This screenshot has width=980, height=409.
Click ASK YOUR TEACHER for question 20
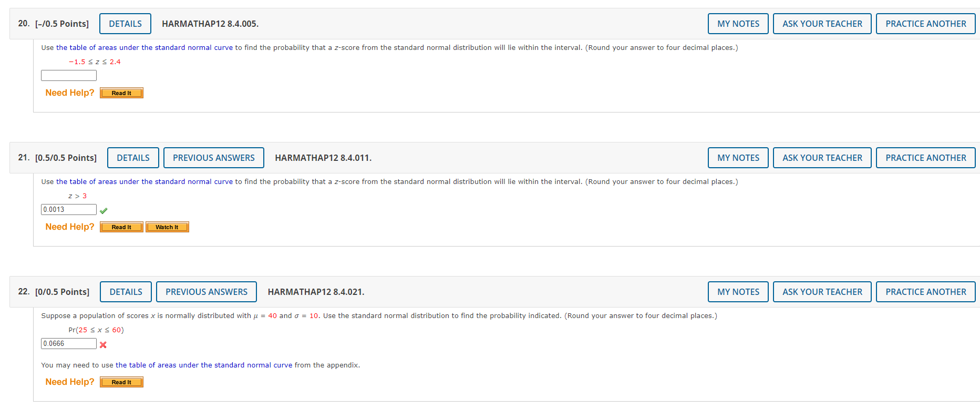tap(822, 23)
